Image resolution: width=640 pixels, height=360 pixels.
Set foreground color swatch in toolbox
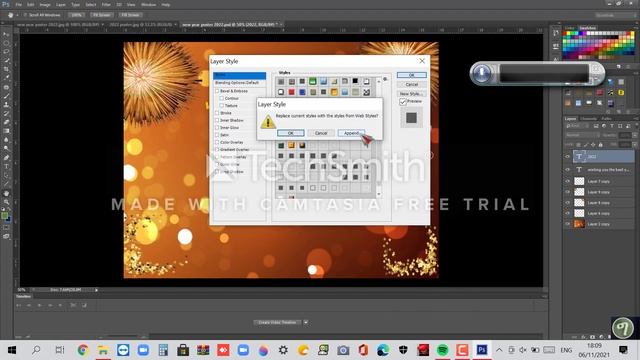point(4,216)
